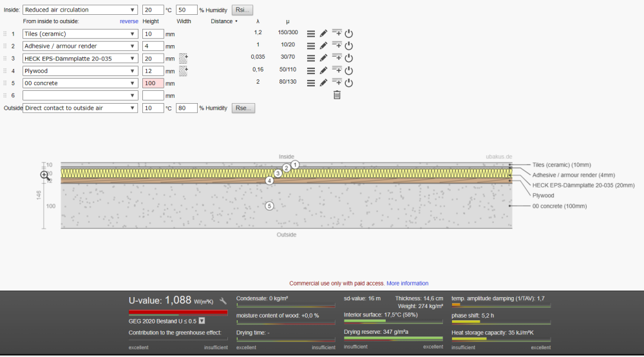
Task: Open U-value settings wrench icon
Action: coord(223,301)
